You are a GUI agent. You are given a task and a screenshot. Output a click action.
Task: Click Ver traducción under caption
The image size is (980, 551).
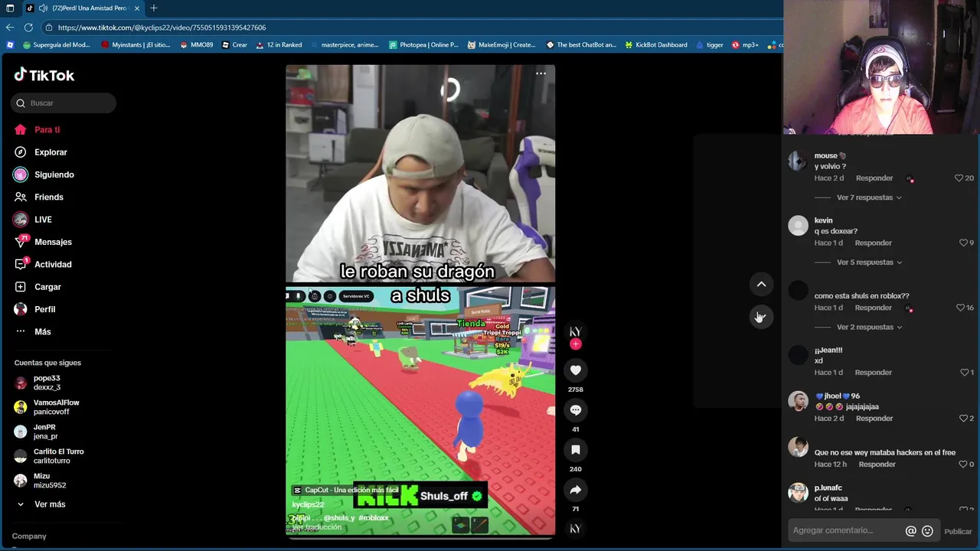click(317, 527)
